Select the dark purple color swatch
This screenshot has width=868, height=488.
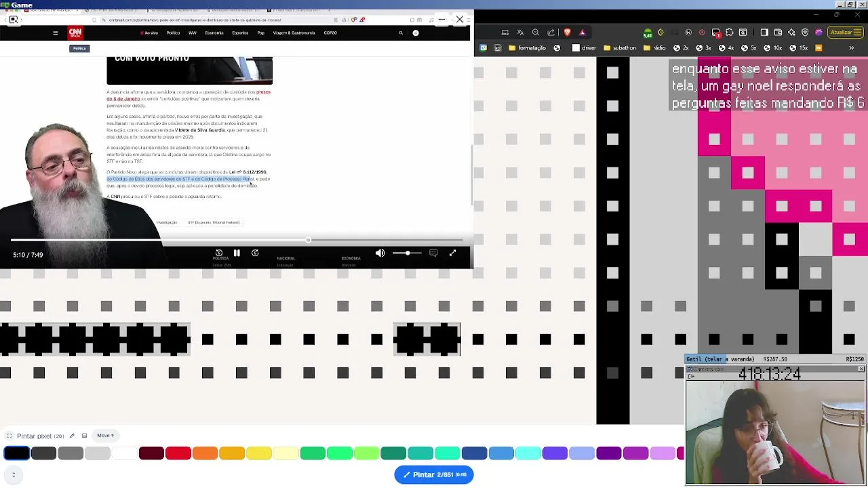(x=609, y=453)
